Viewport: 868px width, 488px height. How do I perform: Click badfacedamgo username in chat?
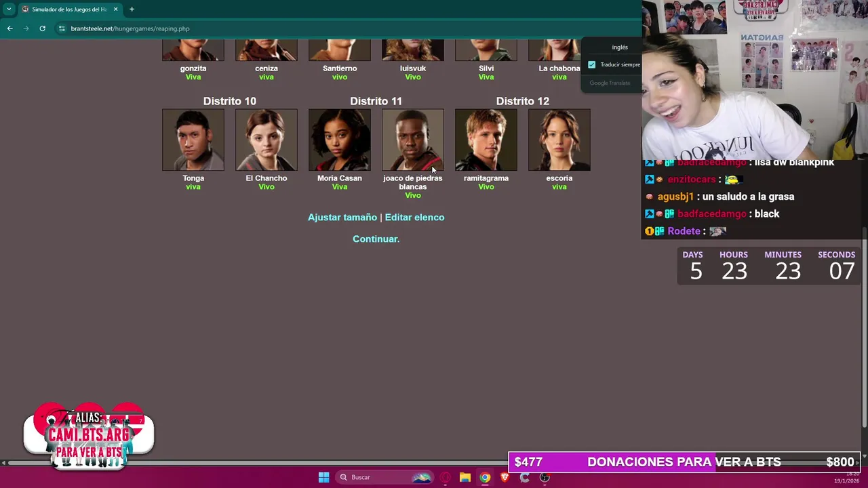coord(711,213)
